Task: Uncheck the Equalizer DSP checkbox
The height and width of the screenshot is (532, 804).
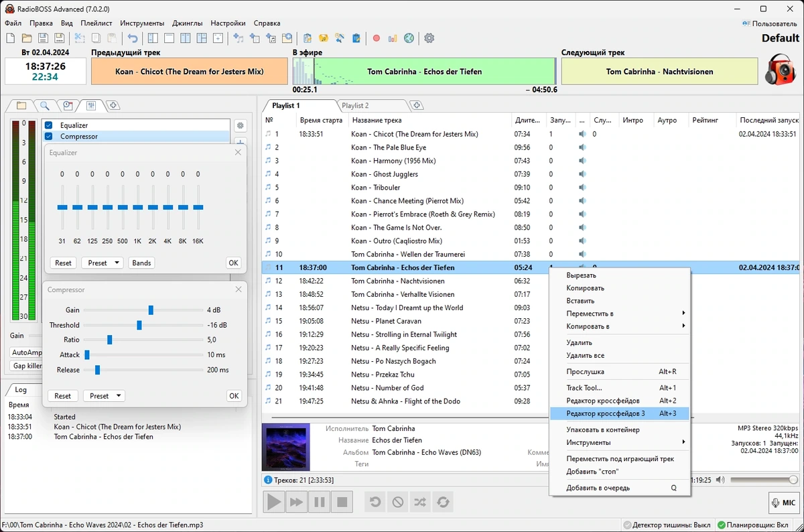Action: (48, 125)
